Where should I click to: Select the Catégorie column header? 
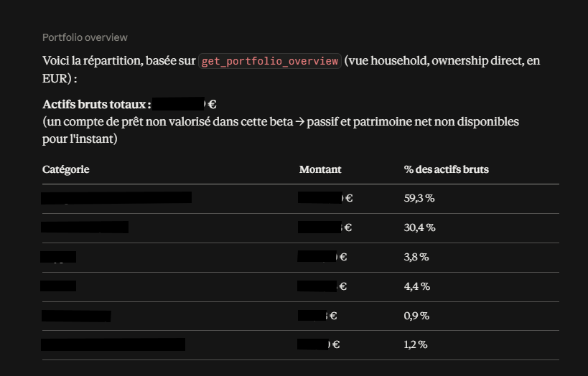[x=65, y=169]
